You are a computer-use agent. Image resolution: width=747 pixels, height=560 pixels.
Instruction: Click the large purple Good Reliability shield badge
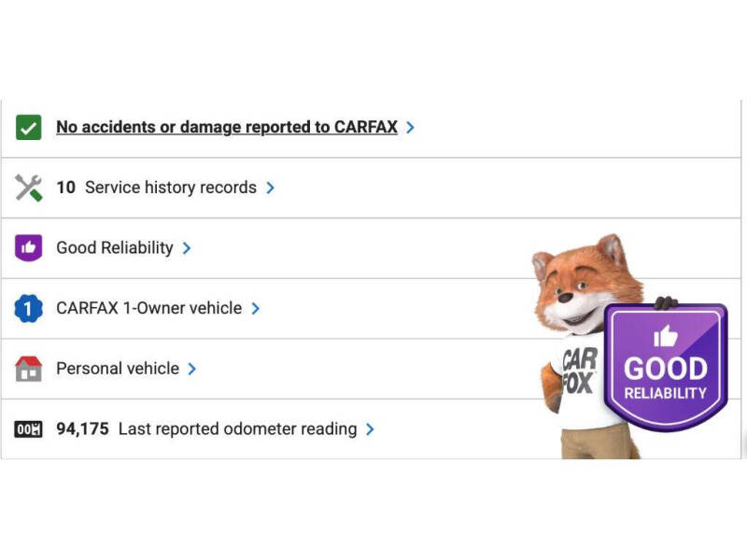[665, 367]
